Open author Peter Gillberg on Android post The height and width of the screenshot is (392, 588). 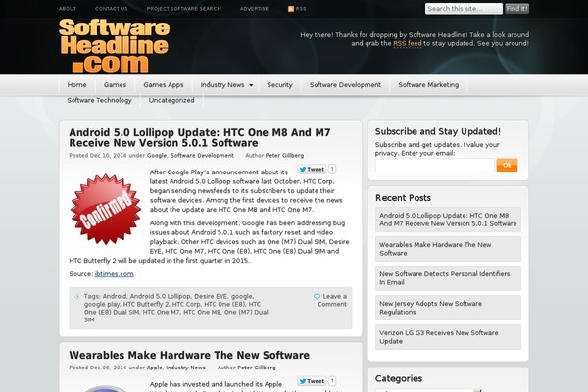(284, 155)
